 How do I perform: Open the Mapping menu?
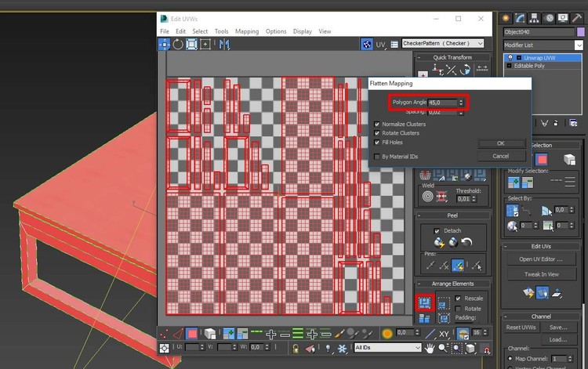[247, 31]
